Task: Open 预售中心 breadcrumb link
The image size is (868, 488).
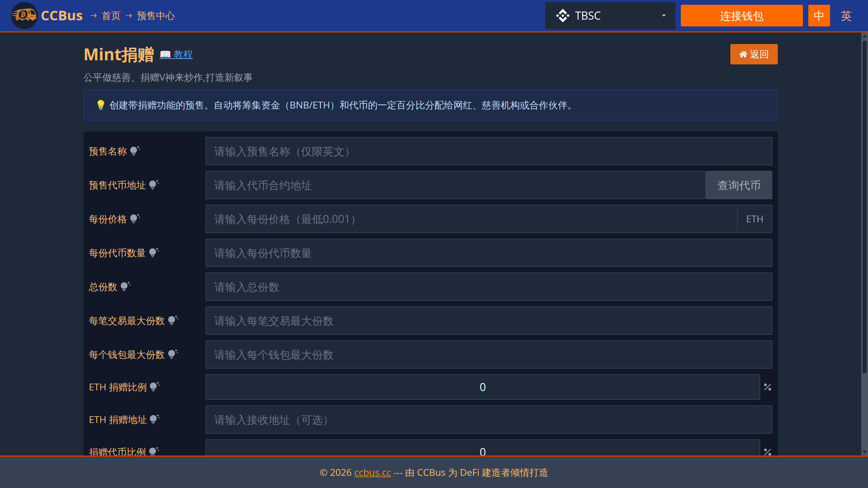Action: pos(156,16)
